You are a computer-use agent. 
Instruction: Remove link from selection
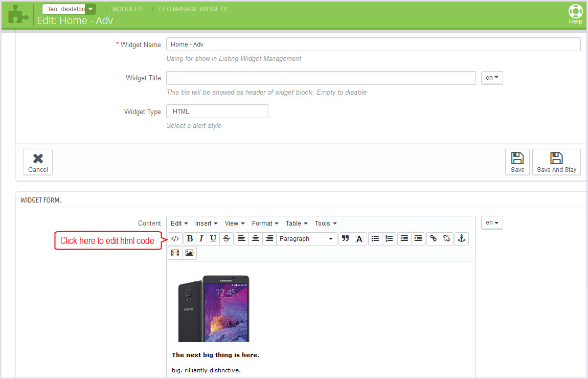(x=447, y=239)
